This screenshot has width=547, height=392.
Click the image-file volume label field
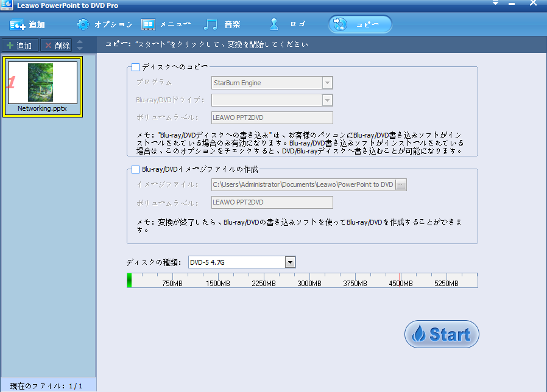click(272, 202)
